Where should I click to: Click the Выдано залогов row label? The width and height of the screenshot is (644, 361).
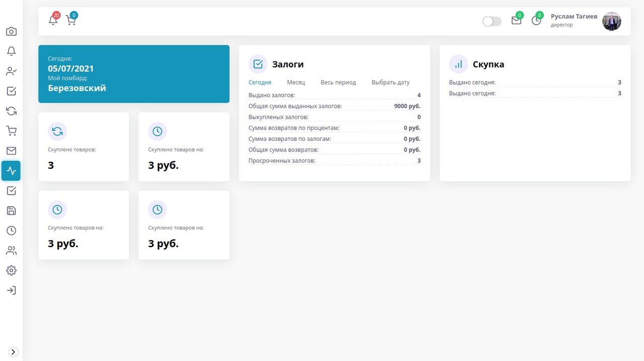point(272,95)
